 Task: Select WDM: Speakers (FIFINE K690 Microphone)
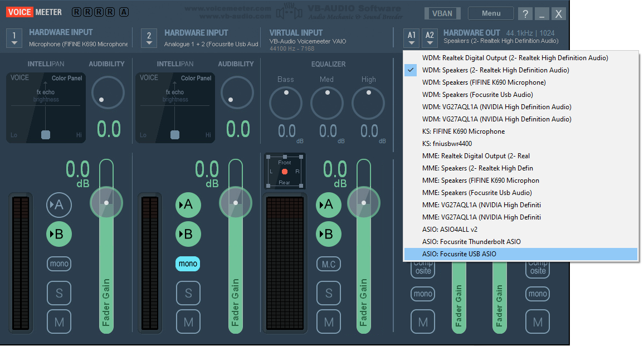click(x=521, y=82)
